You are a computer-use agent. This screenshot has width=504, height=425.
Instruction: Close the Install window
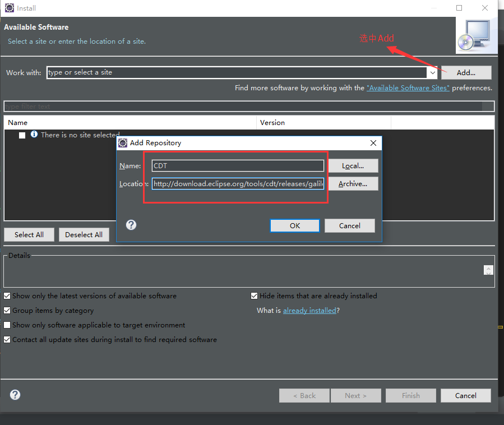tap(485, 8)
